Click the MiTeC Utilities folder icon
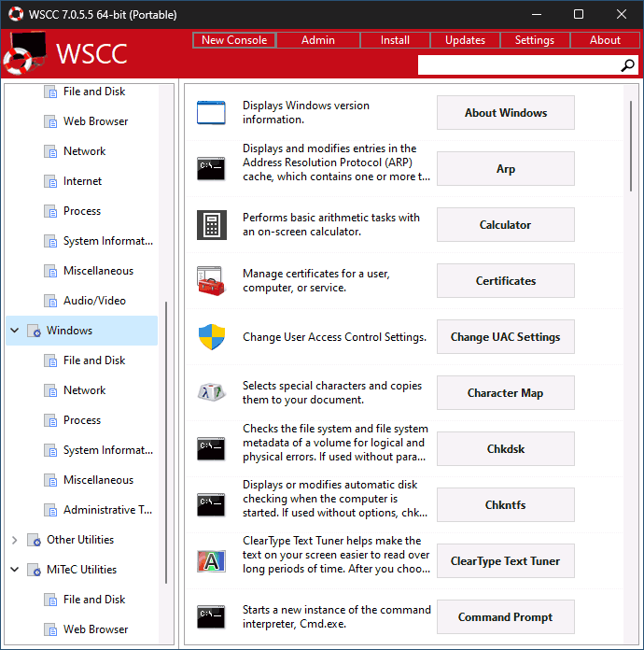This screenshot has width=644, height=650. tap(34, 570)
